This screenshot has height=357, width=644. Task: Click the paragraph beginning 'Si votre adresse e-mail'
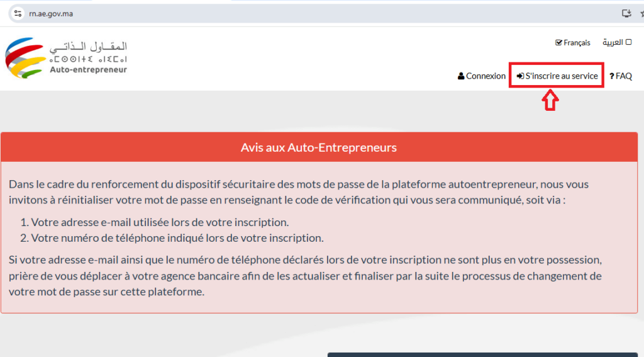305,276
